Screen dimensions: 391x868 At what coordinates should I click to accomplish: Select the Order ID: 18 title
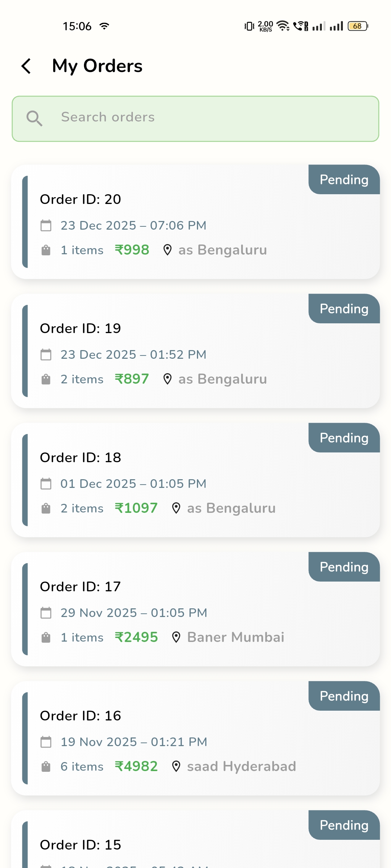[80, 458]
